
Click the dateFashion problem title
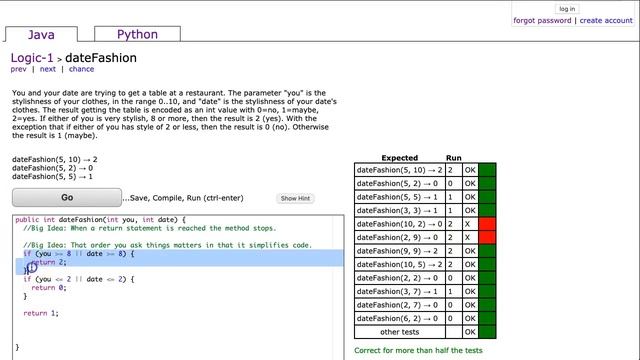click(x=101, y=58)
